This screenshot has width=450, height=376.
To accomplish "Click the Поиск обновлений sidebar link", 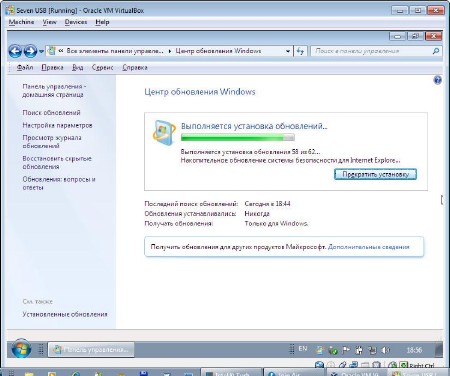I will [51, 113].
